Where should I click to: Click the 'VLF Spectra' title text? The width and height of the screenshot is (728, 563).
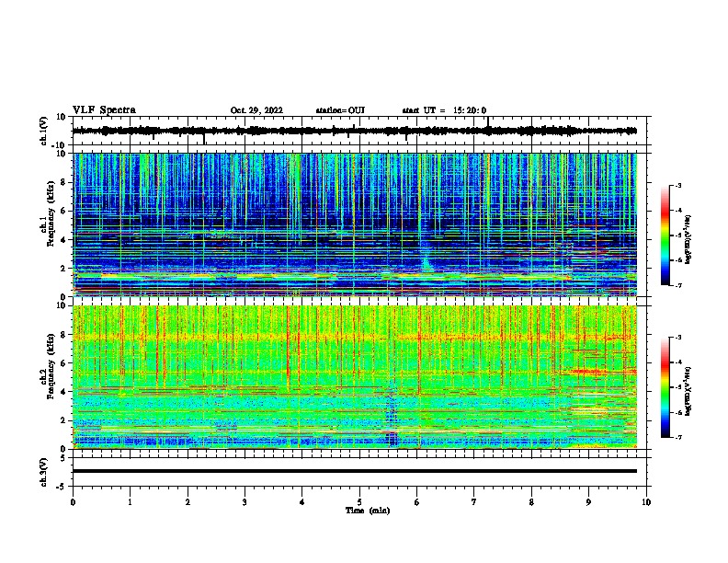104,110
